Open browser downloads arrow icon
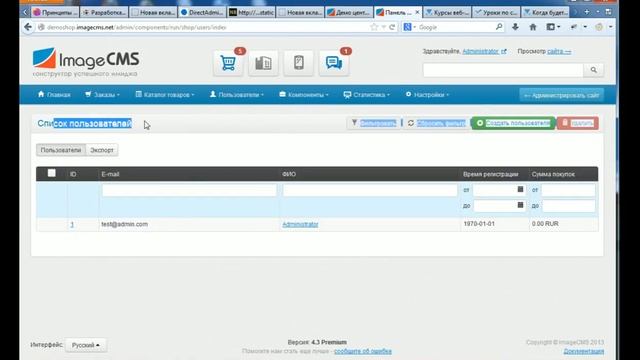 click(x=515, y=27)
